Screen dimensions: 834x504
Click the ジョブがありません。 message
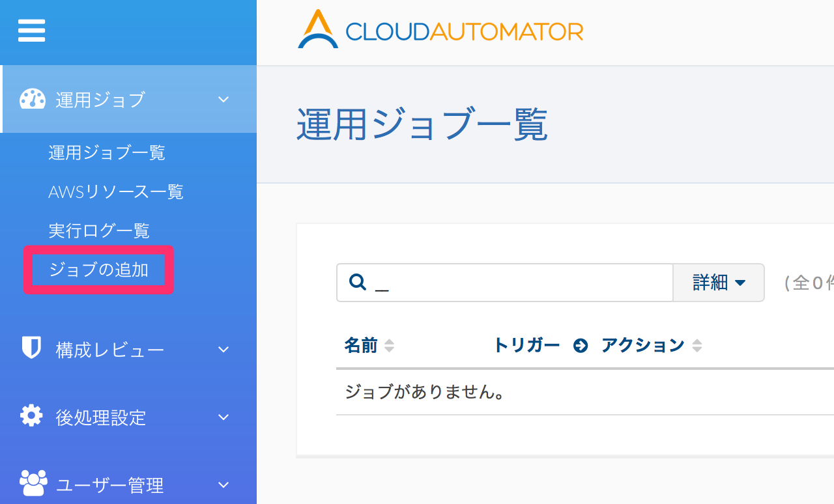(x=425, y=392)
